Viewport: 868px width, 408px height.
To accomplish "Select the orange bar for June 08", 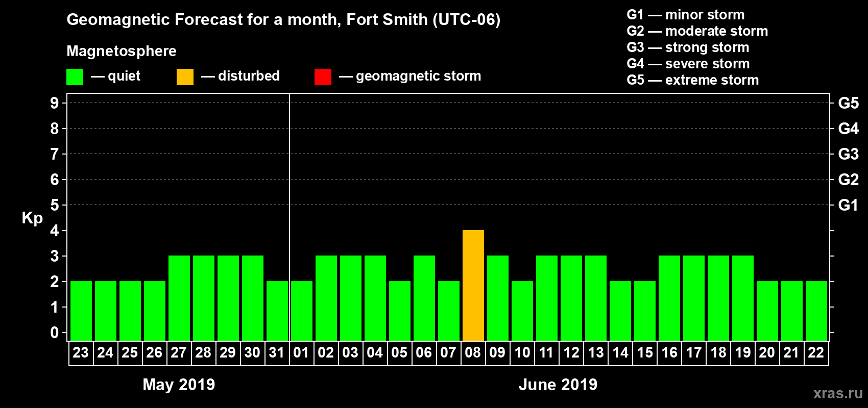I will (473, 286).
